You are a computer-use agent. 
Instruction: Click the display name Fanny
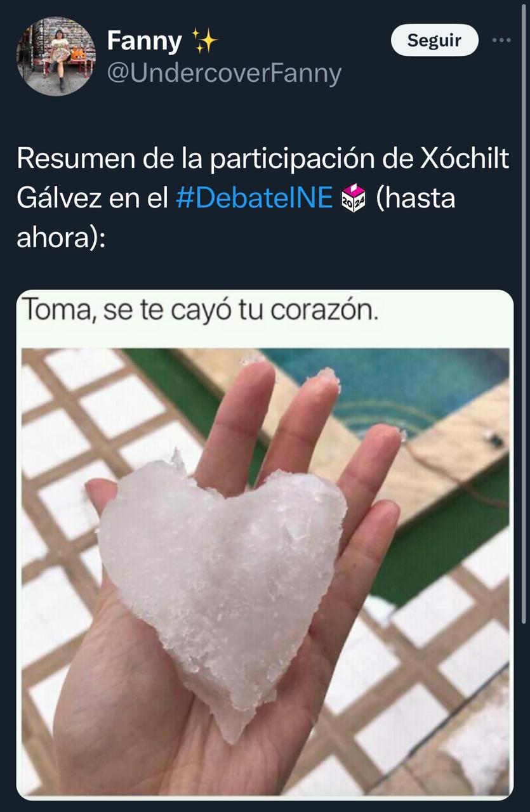point(145,41)
